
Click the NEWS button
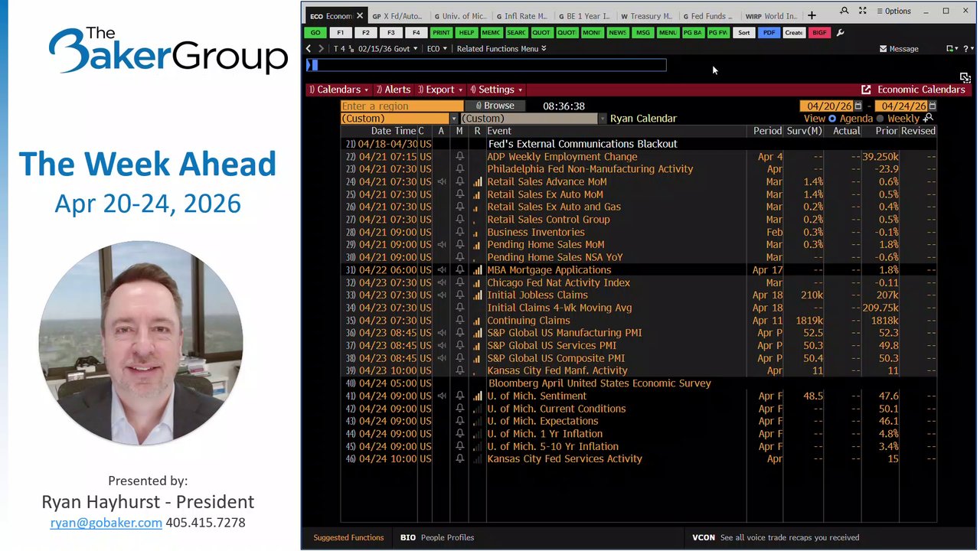click(617, 33)
